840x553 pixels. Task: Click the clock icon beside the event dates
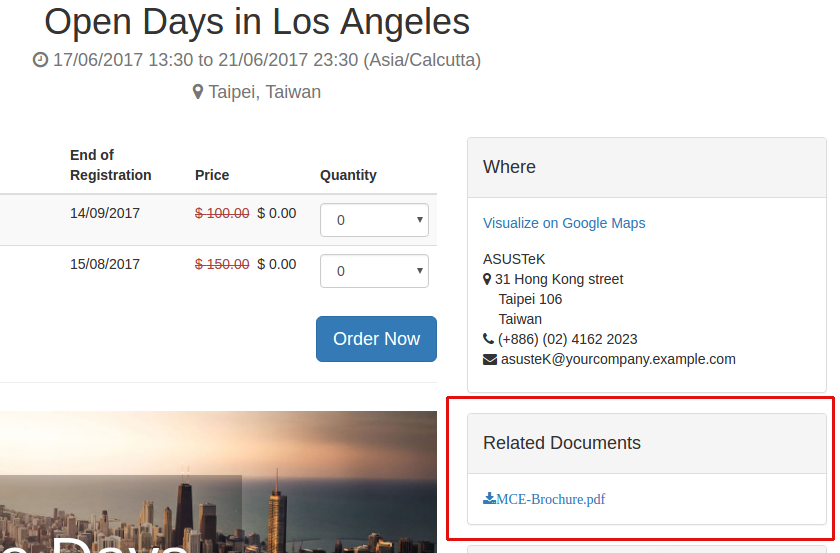point(40,60)
